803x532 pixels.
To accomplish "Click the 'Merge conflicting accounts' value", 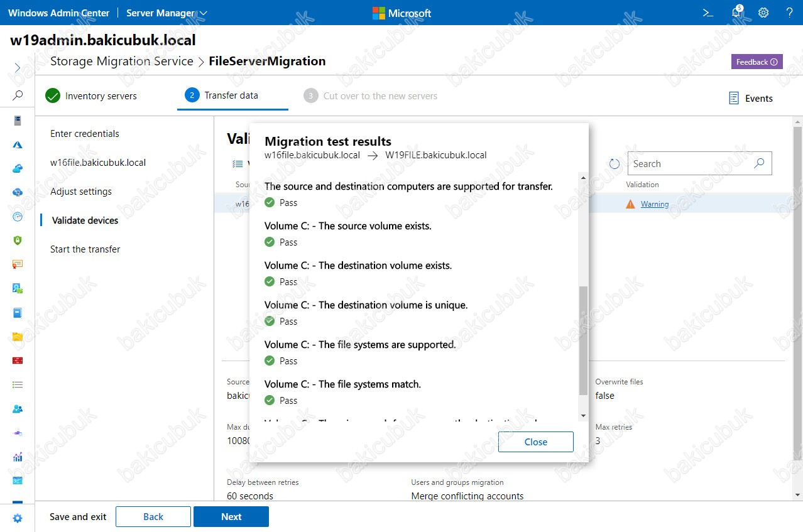I will pos(467,496).
